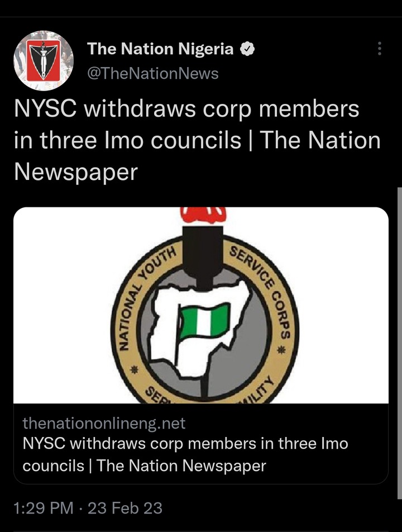402x532 pixels.
Task: Select the main tweet headline text
Action: point(197,140)
